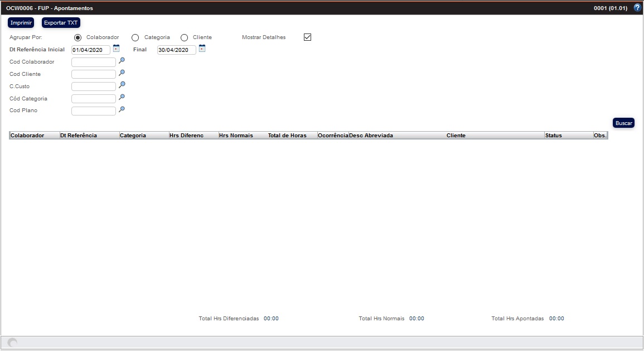
Task: Open calendar picker for Final date
Action: tap(202, 49)
